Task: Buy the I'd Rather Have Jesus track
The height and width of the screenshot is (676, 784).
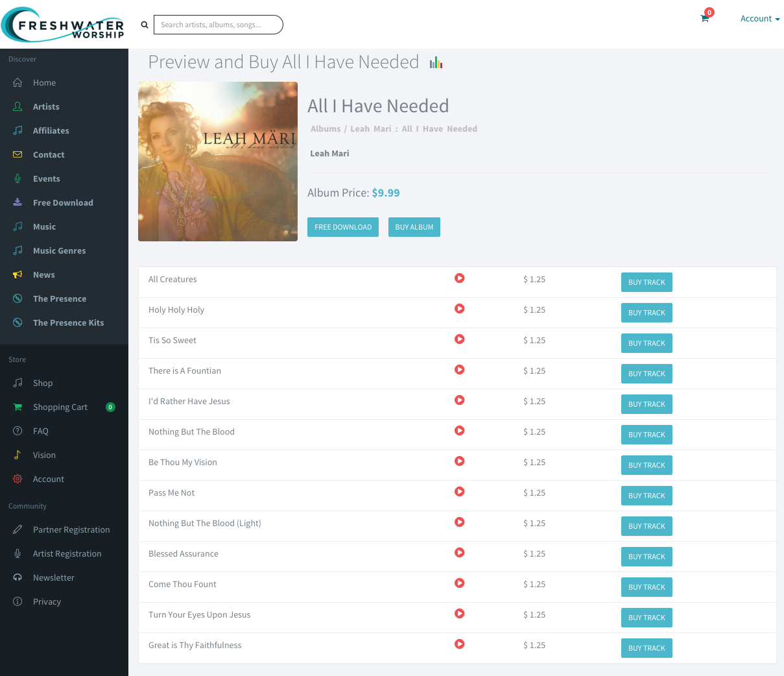Action: click(647, 404)
